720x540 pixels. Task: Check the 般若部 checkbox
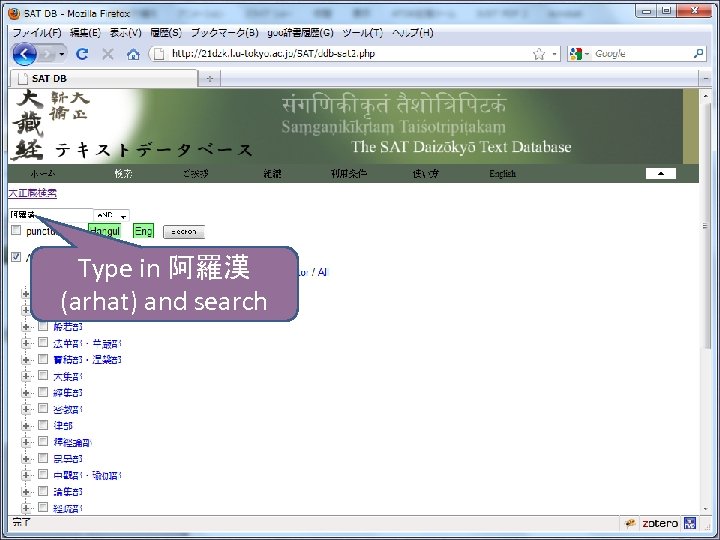coord(43,326)
